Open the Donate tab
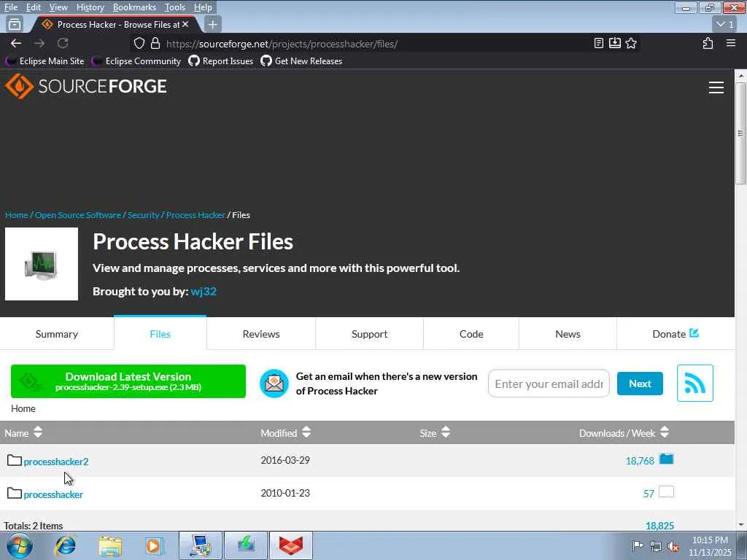Viewport: 747px width, 560px height. (676, 334)
